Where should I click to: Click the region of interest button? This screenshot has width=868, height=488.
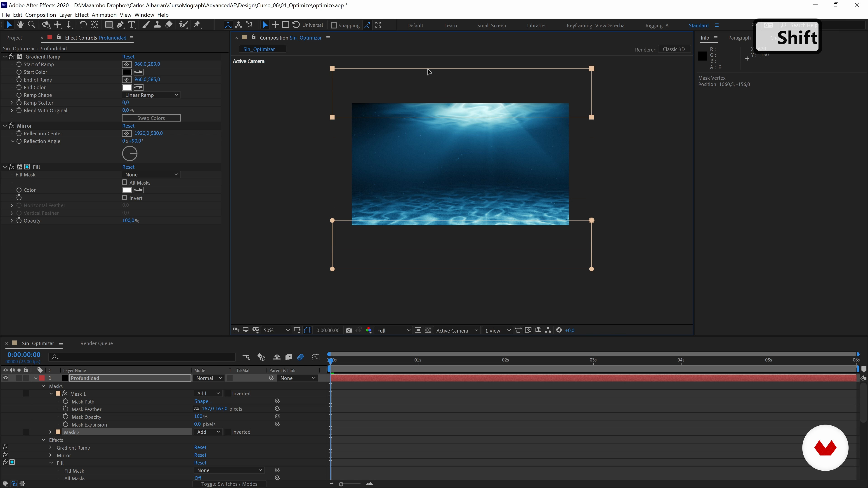(x=418, y=330)
